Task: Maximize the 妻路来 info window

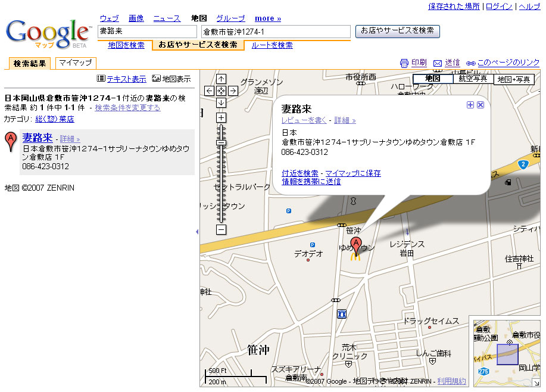Action: tap(470, 105)
